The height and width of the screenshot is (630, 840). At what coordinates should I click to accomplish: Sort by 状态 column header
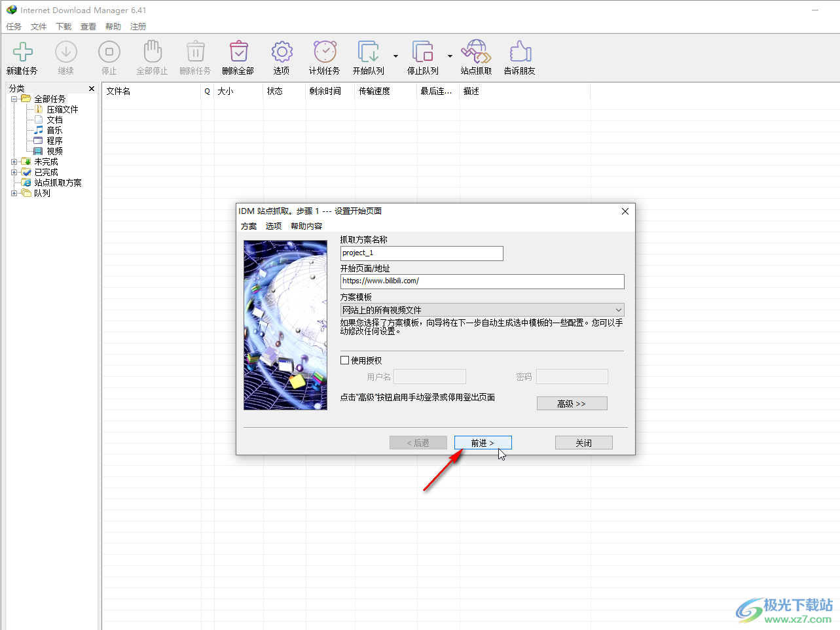[285, 92]
